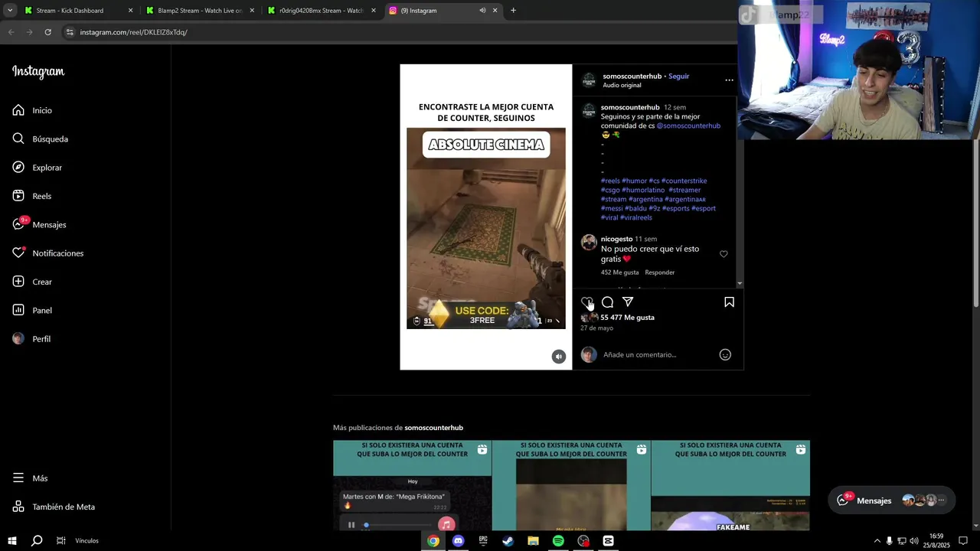Go back in browser history
The image size is (980, 551).
click(x=11, y=32)
